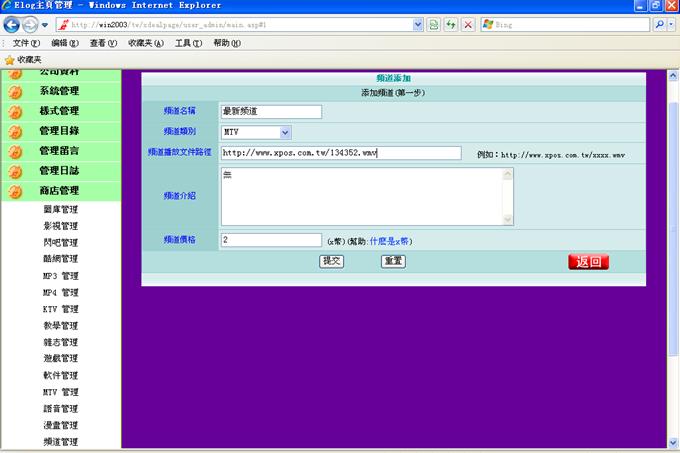The width and height of the screenshot is (680, 453).
Task: Click the 收藏夹 favorites star icon
Action: 10,60
